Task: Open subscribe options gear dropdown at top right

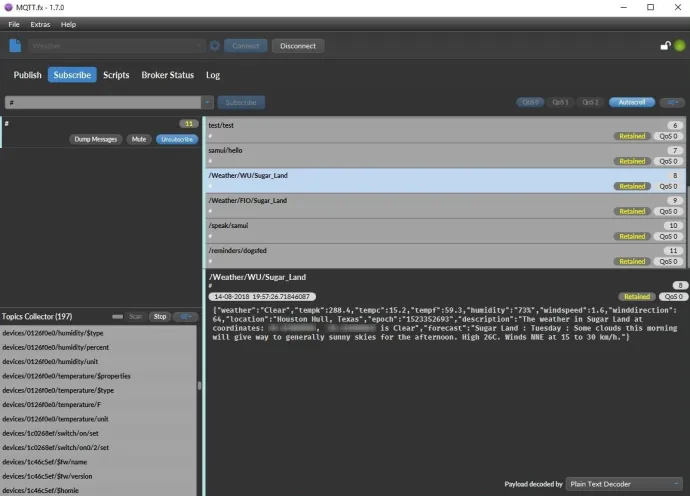Action: pyautogui.click(x=672, y=103)
